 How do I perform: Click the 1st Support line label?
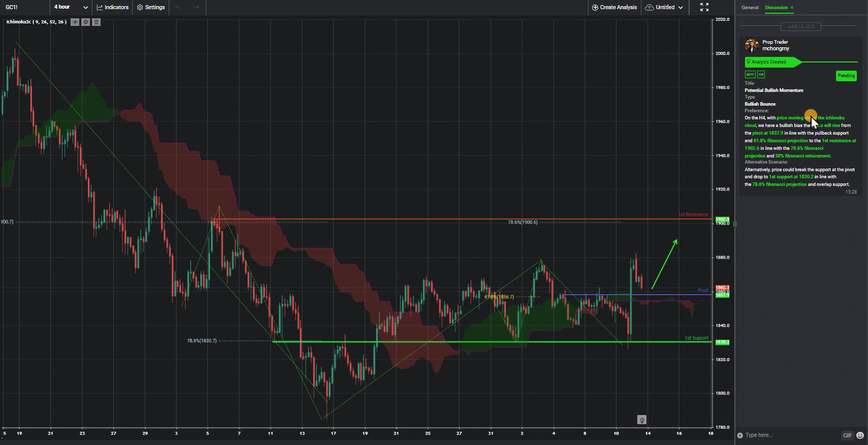click(x=696, y=338)
